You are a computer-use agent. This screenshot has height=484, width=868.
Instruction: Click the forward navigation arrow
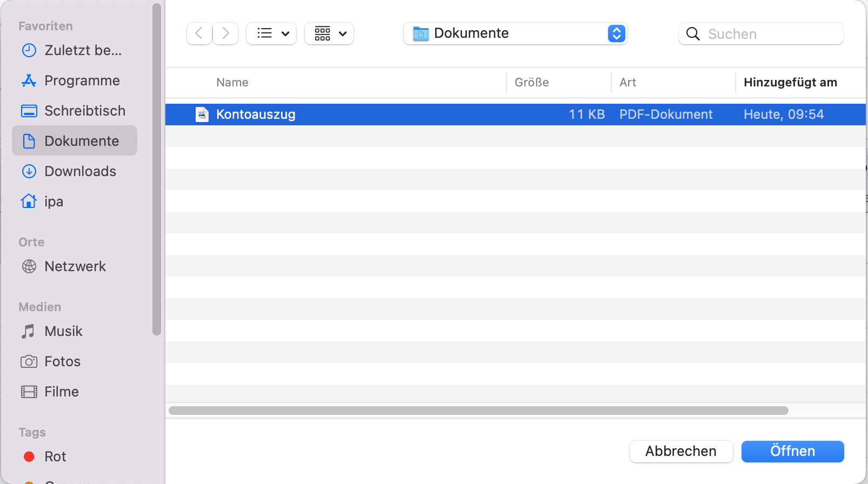(x=225, y=33)
